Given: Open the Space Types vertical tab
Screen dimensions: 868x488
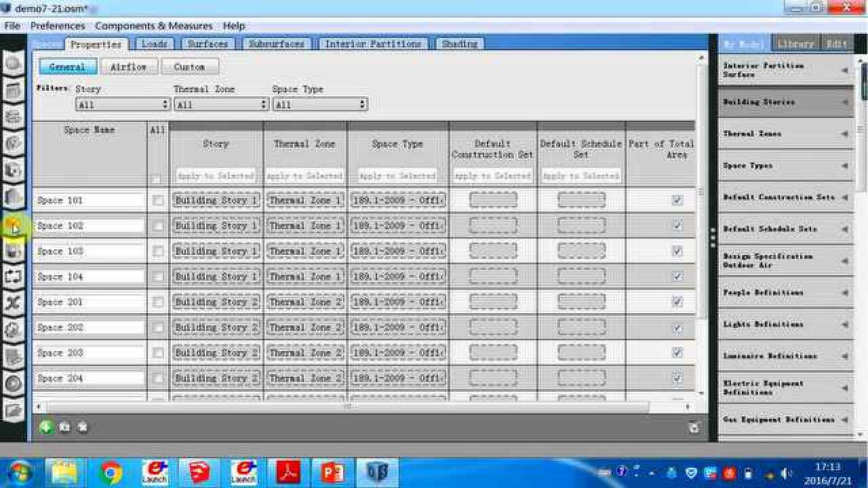Looking at the screenshot, I should point(14,170).
